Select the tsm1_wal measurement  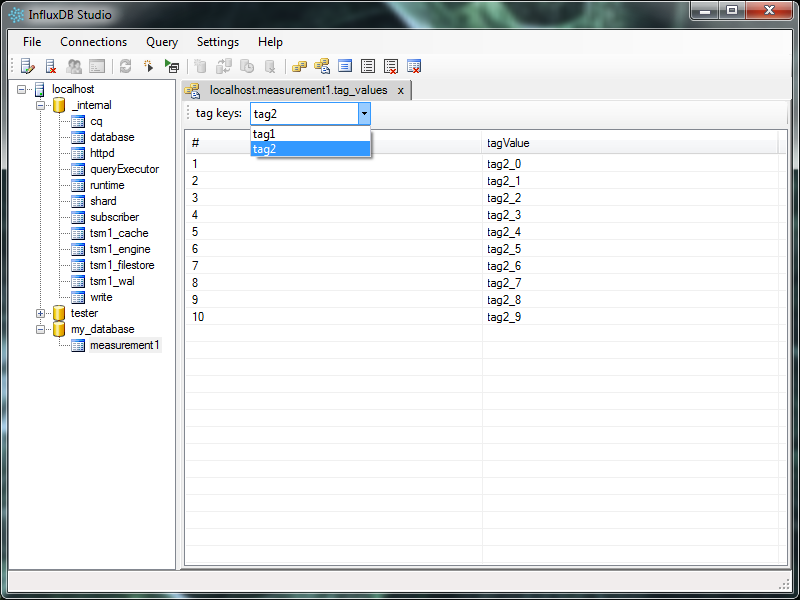click(112, 281)
